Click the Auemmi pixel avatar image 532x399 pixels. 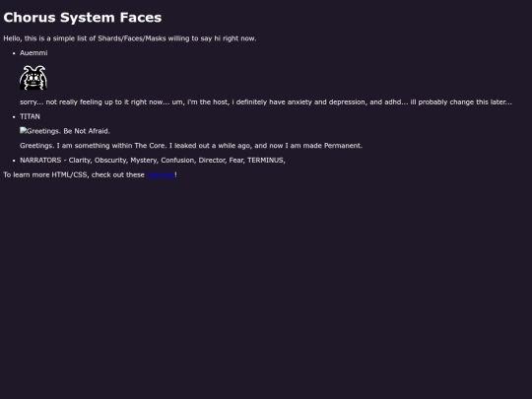[x=33, y=78]
